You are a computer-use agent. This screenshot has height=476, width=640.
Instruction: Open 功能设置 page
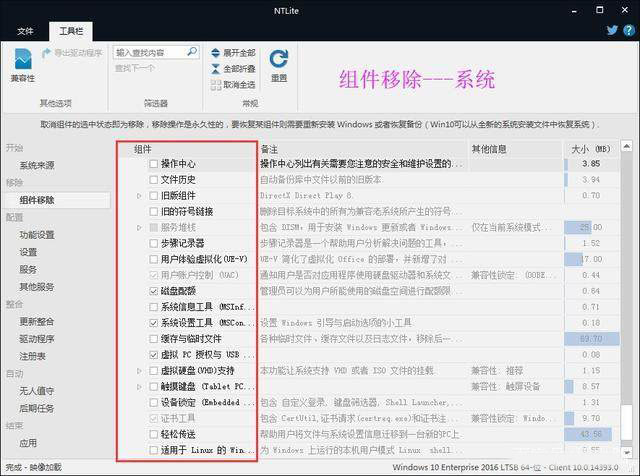coord(37,235)
